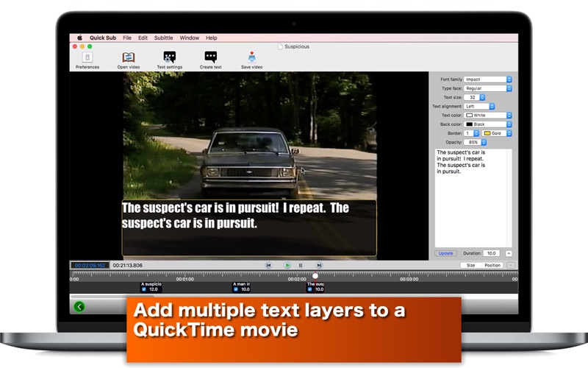Open the Border width dropdown

(471, 133)
